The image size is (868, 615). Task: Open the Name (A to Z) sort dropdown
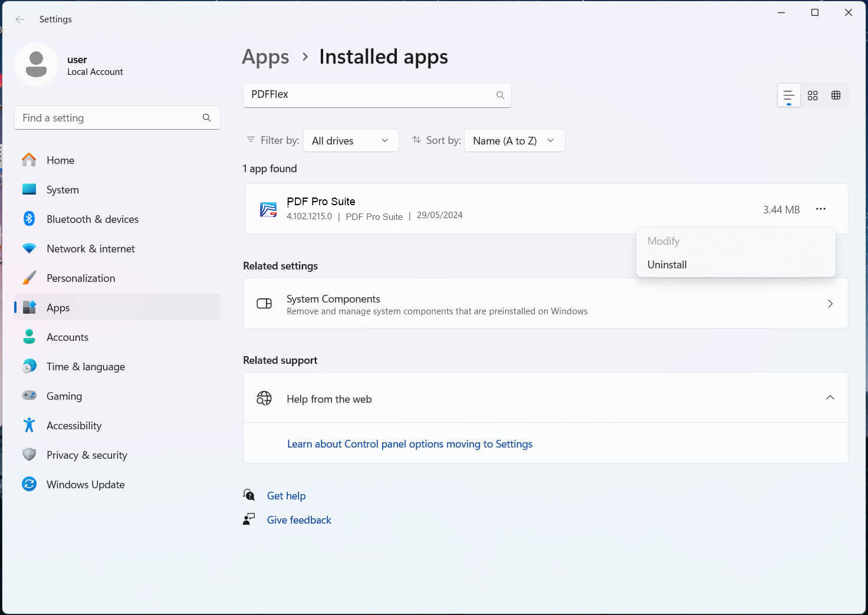(x=515, y=140)
